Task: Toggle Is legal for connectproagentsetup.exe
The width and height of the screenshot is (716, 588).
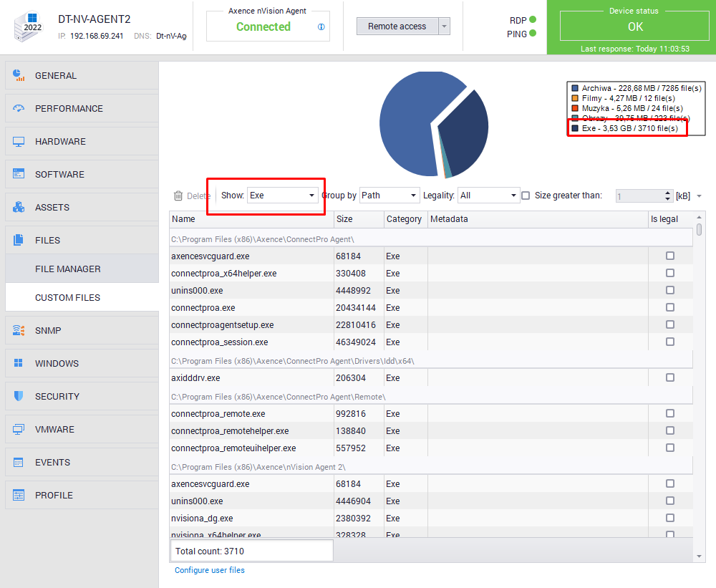Action: click(x=670, y=324)
